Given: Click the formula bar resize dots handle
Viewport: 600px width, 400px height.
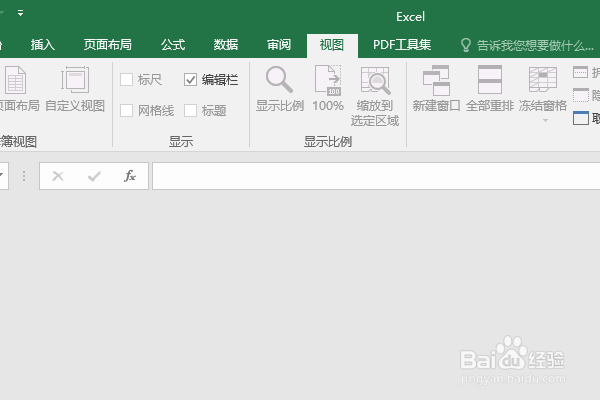Looking at the screenshot, I should click(x=24, y=176).
